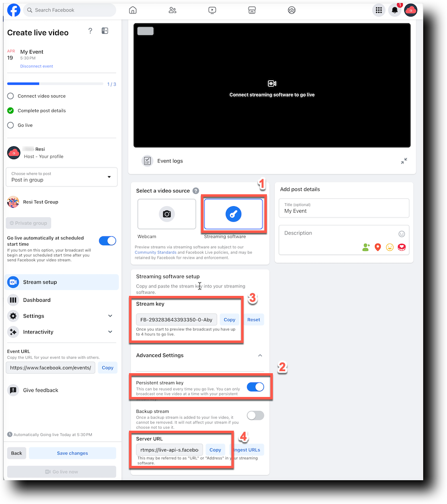This screenshot has height=504, width=447.
Task: Open Facebook notifications via the bell icon
Action: (x=394, y=10)
